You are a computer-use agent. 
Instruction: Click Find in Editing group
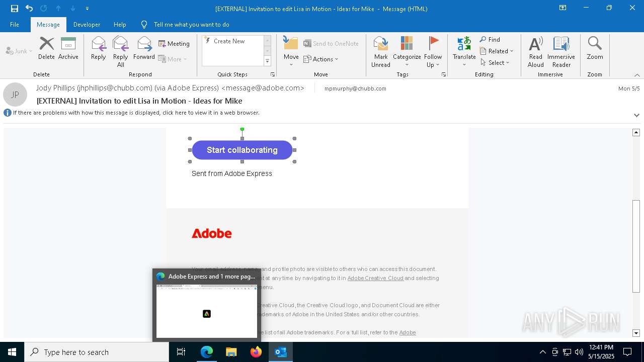pos(490,40)
